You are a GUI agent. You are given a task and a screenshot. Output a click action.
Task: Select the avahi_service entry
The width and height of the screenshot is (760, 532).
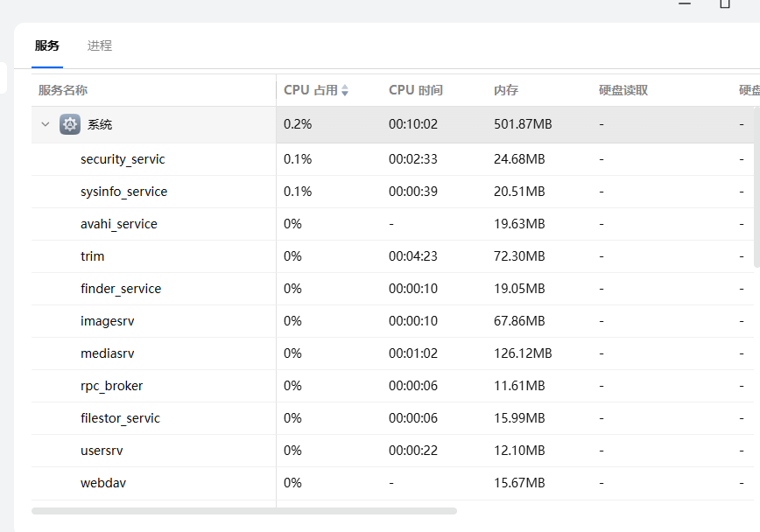click(x=119, y=224)
